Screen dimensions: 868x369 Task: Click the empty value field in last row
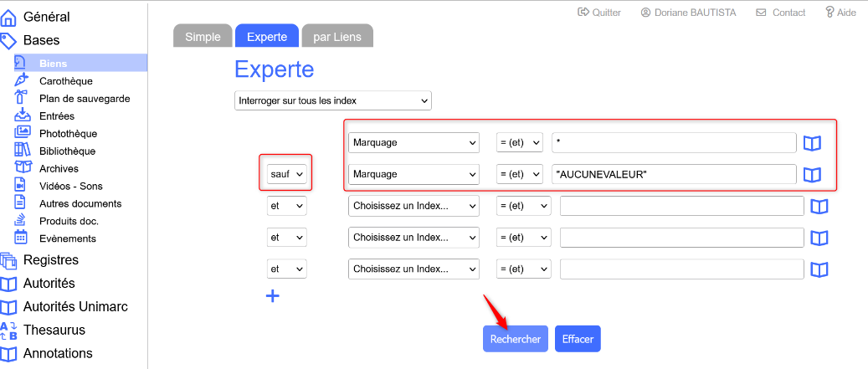(x=681, y=269)
